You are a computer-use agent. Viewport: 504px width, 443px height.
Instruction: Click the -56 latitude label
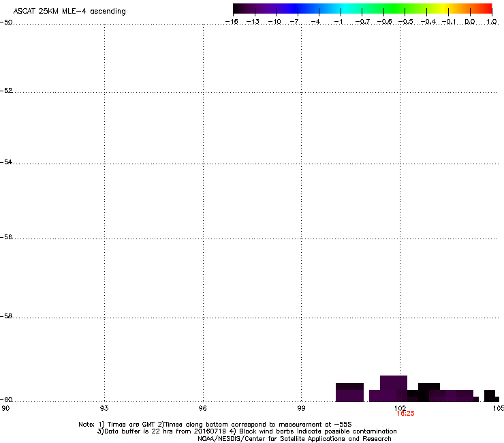(6, 237)
